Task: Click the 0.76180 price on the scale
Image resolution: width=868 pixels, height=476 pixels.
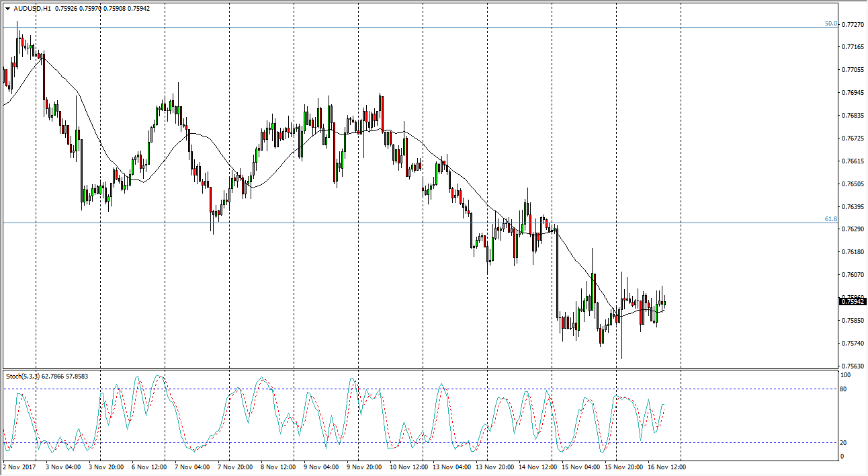Action: 852,252
